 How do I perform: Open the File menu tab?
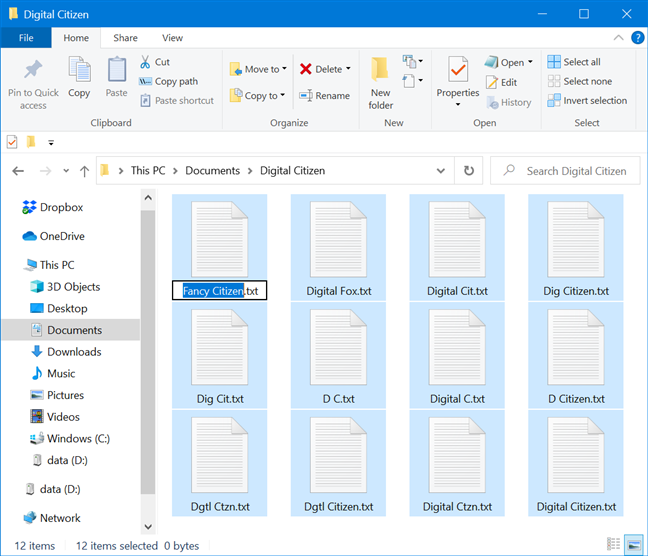(26, 38)
